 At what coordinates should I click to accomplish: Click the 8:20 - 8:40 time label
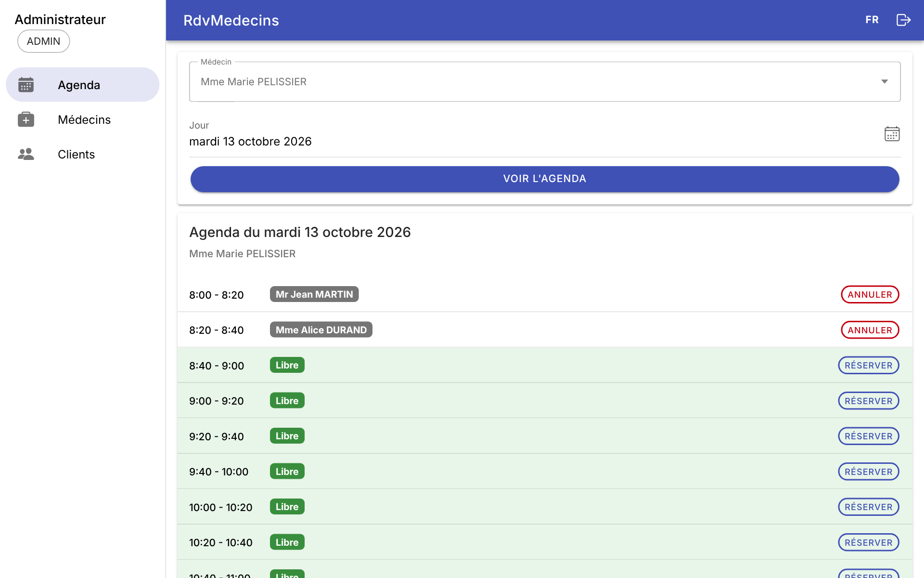click(217, 330)
